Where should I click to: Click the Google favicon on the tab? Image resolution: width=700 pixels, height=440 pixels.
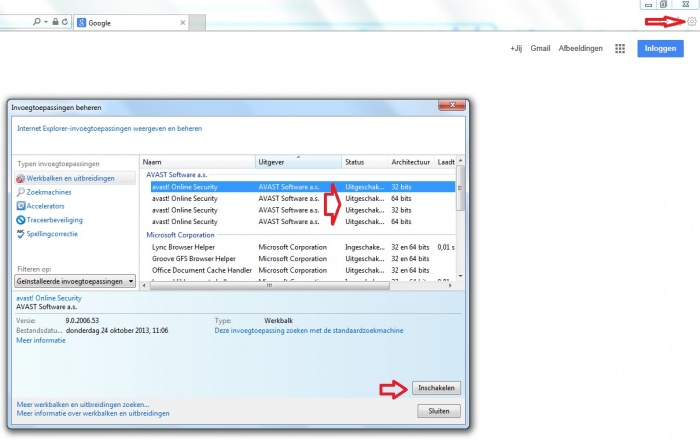click(x=81, y=23)
